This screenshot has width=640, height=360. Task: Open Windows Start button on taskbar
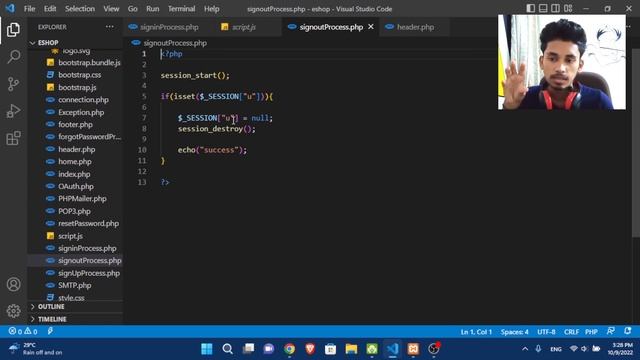[207, 349]
